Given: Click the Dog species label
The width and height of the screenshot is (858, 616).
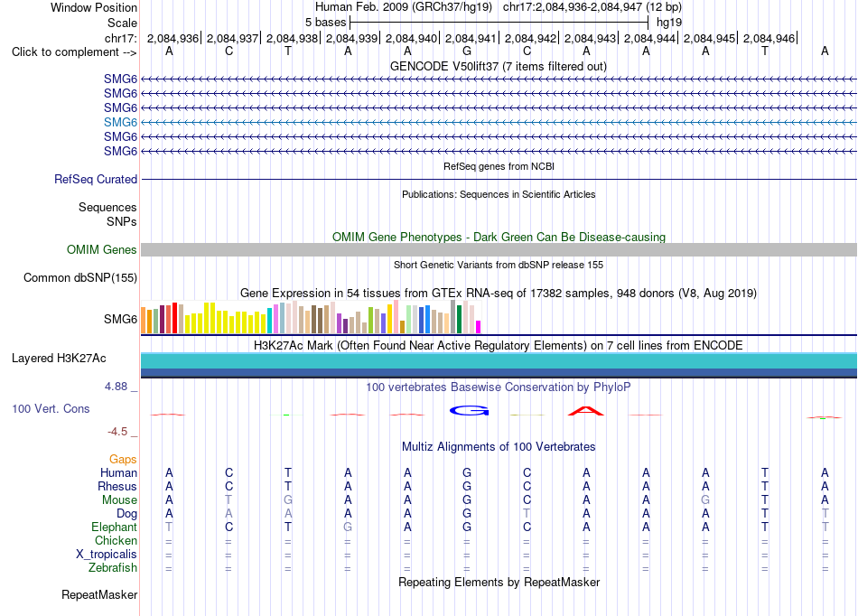Looking at the screenshot, I should (126, 514).
